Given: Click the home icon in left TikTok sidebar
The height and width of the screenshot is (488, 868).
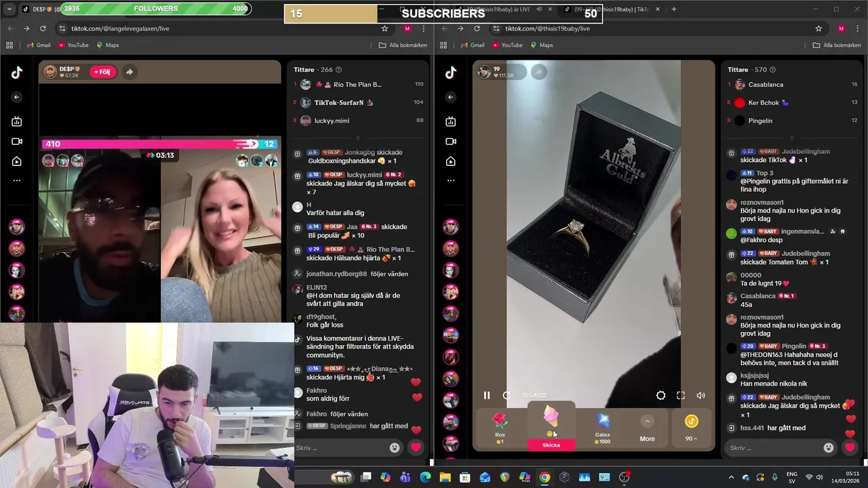Looking at the screenshot, I should pos(17,161).
